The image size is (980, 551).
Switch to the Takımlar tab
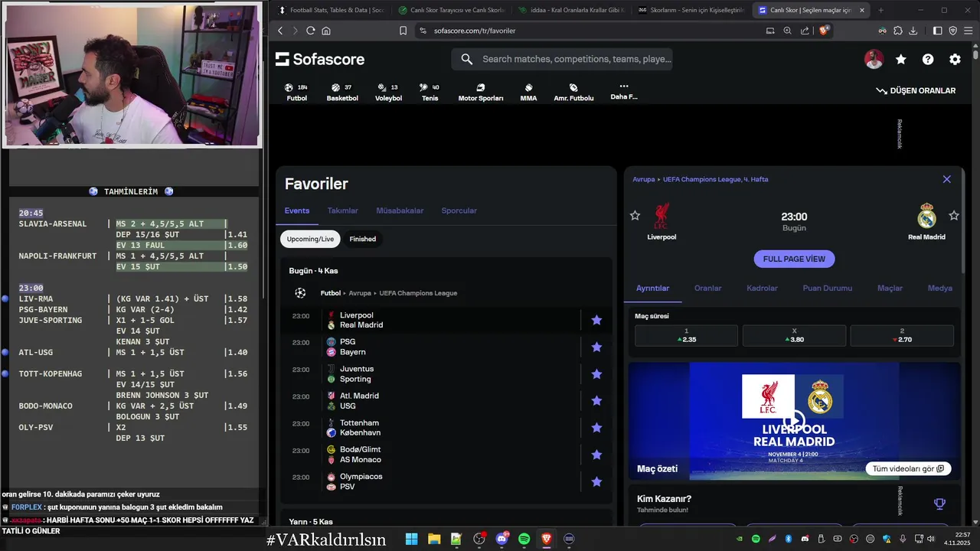pyautogui.click(x=342, y=210)
